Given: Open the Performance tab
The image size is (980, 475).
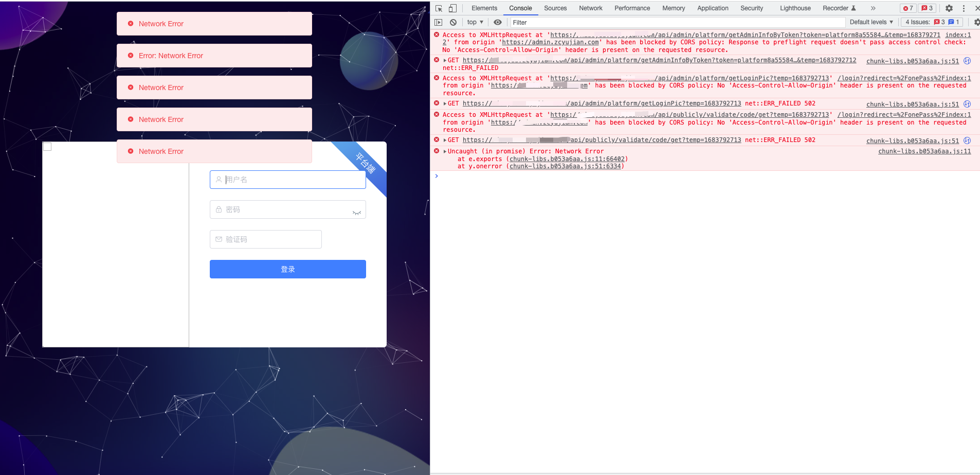Looking at the screenshot, I should coord(632,8).
